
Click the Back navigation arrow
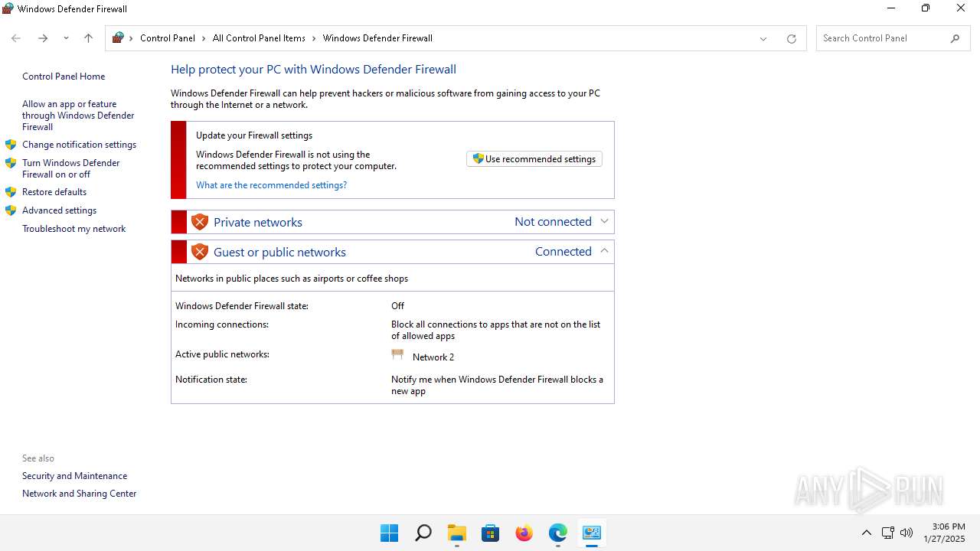16,38
